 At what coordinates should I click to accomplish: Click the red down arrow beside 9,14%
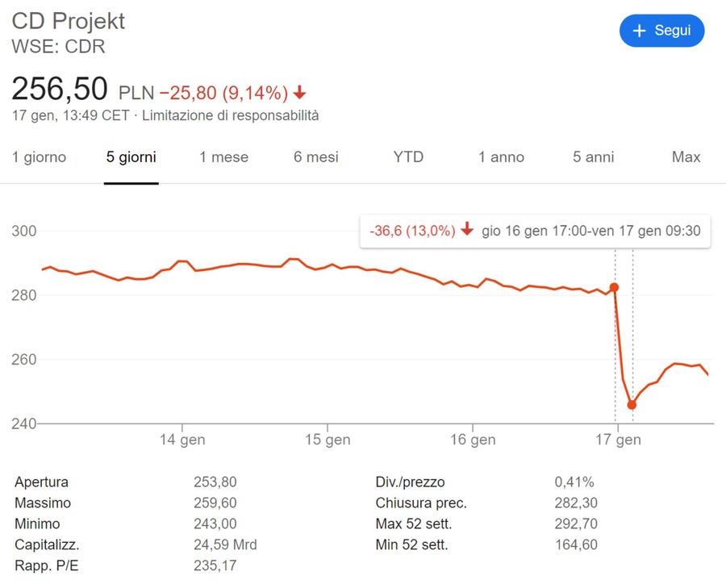click(x=300, y=92)
